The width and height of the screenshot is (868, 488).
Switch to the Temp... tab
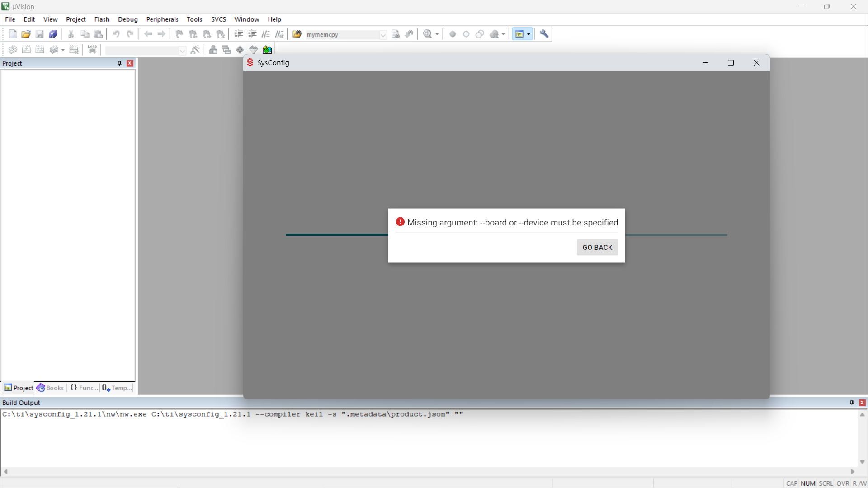tap(117, 388)
